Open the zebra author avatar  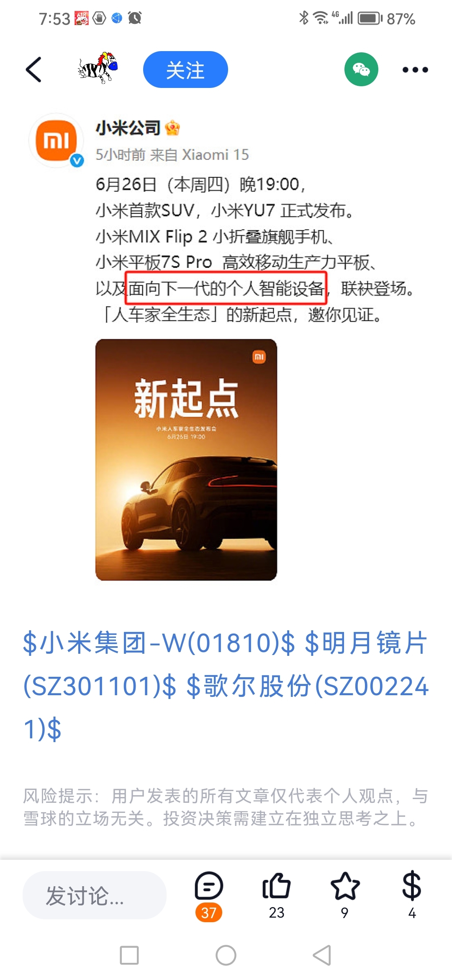pos(98,68)
